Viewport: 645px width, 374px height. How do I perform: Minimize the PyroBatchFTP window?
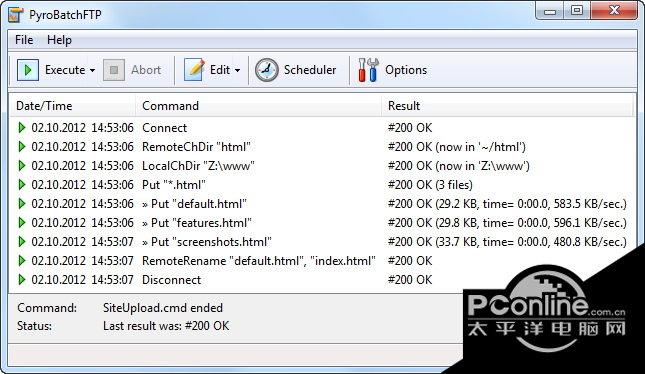(550, 11)
